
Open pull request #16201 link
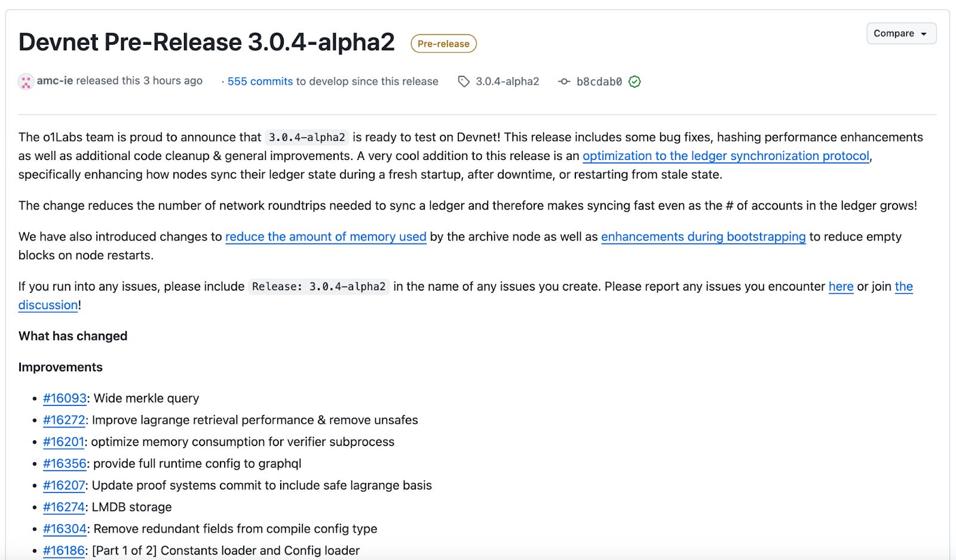[63, 442]
